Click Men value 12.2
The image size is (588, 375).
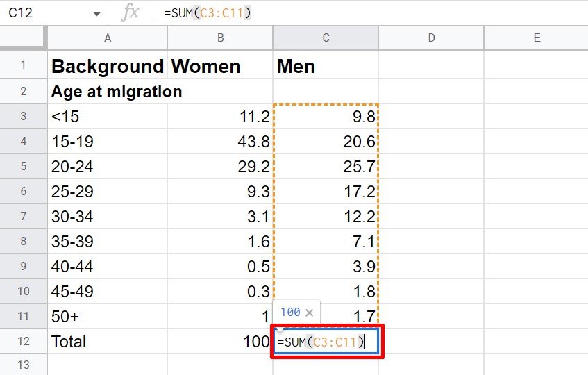(x=326, y=216)
